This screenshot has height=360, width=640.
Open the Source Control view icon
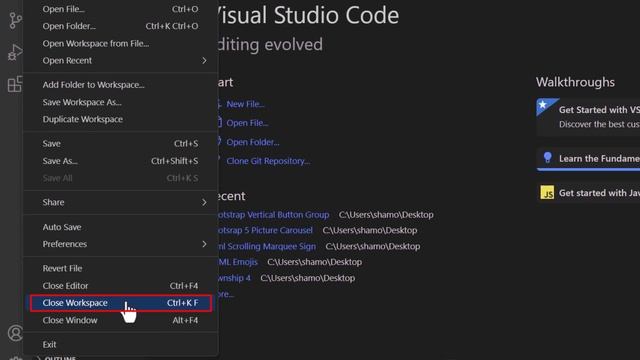(x=15, y=20)
